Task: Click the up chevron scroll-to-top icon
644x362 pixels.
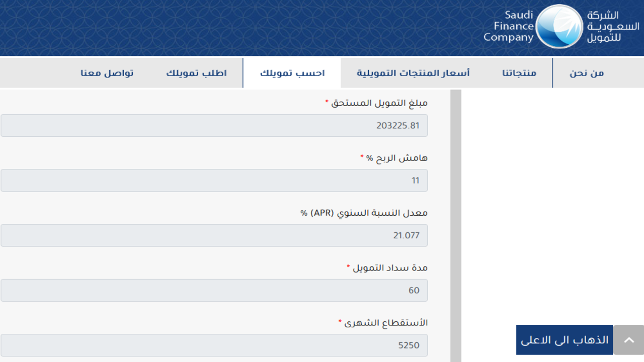Action: pos(628,340)
